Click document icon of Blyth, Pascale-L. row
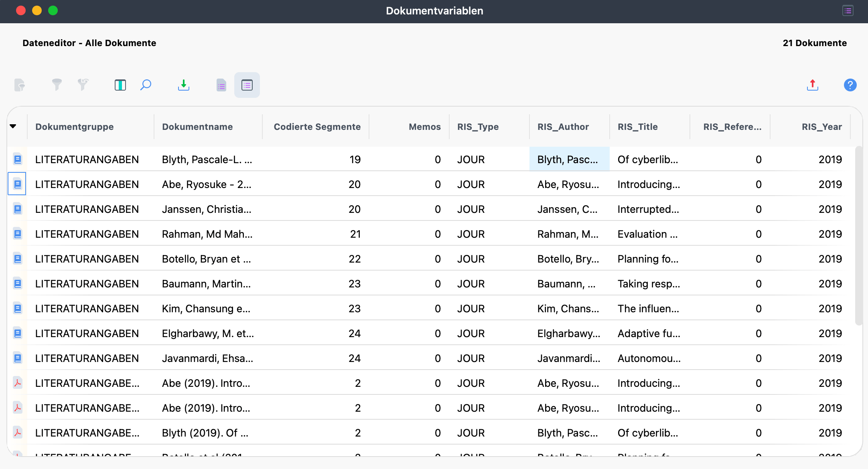Image resolution: width=868 pixels, height=469 pixels. pyautogui.click(x=17, y=159)
